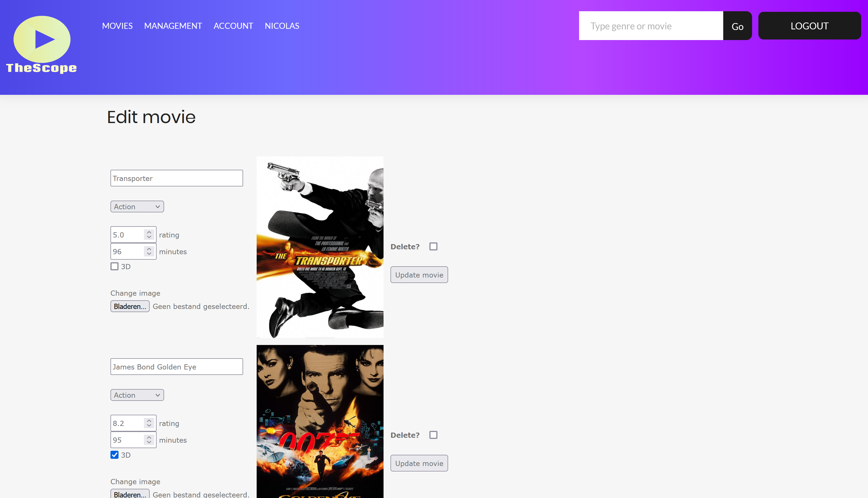The width and height of the screenshot is (868, 498).
Task: Open the MOVIES menu
Action: point(117,26)
